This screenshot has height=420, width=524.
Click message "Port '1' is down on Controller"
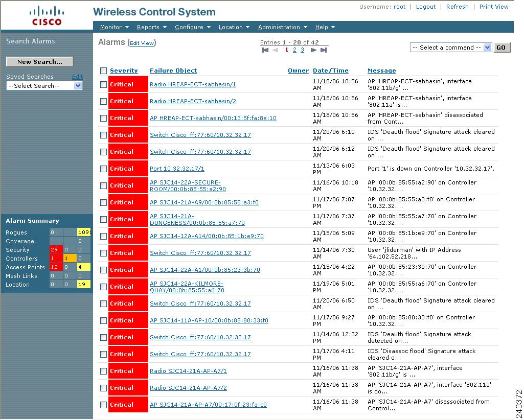(431, 169)
